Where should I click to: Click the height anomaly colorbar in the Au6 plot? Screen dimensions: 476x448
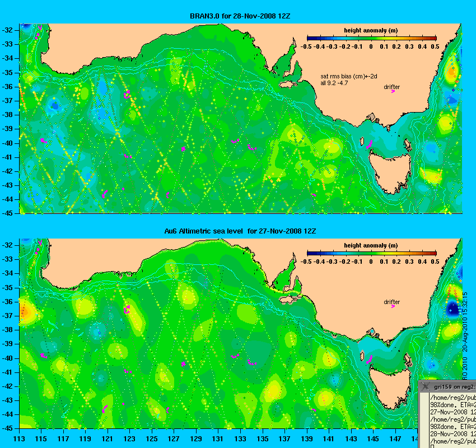pyautogui.click(x=372, y=253)
